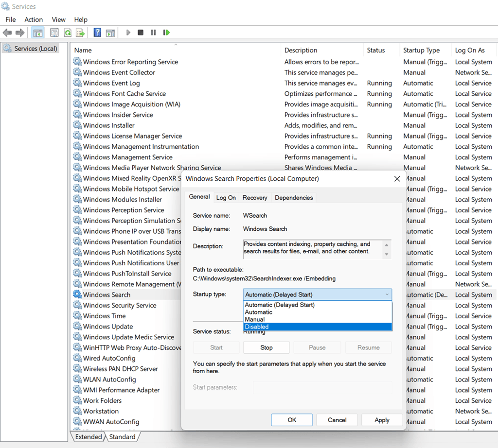
Task: Switch to the Dependencies tab
Action: tap(294, 198)
